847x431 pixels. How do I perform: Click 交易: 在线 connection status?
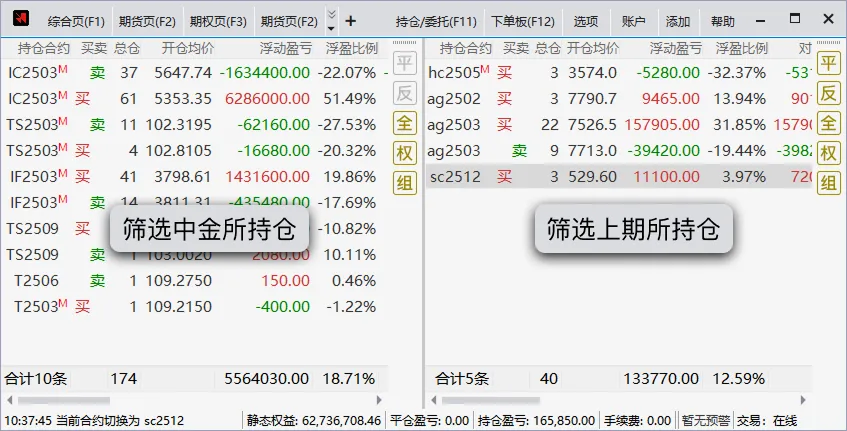(767, 420)
